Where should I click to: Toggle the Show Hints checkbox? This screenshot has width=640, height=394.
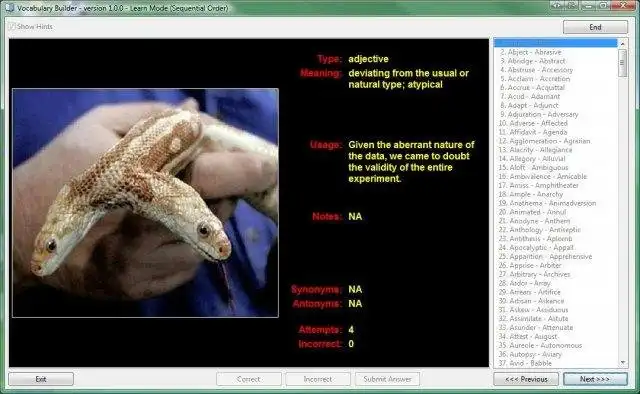pyautogui.click(x=12, y=27)
